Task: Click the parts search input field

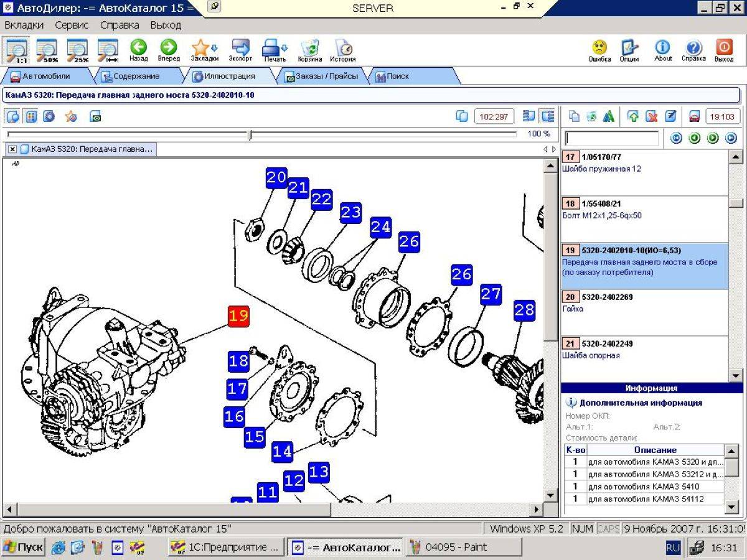Action: coord(611,138)
